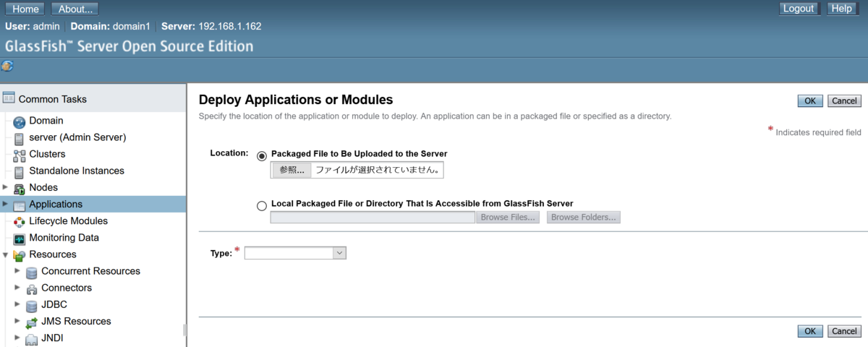
Task: Click the Resources folder icon
Action: coord(20,255)
